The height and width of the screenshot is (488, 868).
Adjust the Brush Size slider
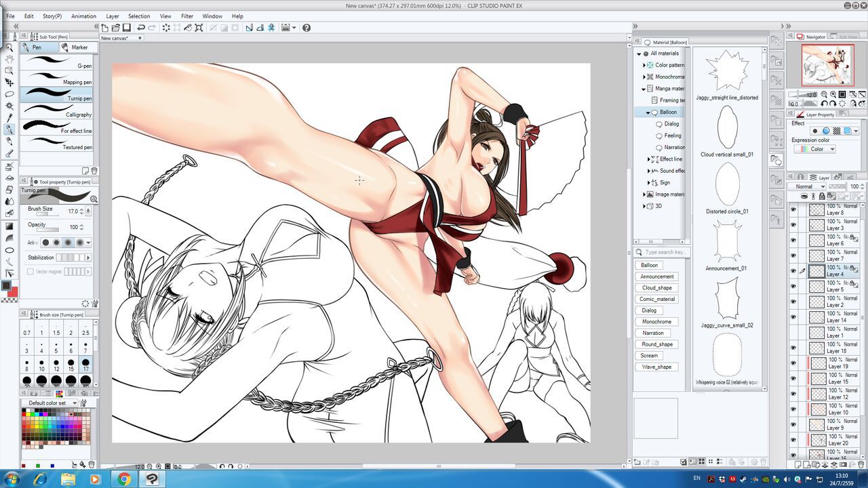click(x=47, y=214)
